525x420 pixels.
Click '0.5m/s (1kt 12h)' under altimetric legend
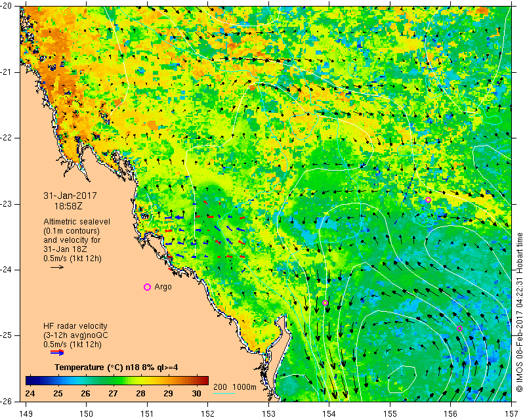tap(72, 259)
